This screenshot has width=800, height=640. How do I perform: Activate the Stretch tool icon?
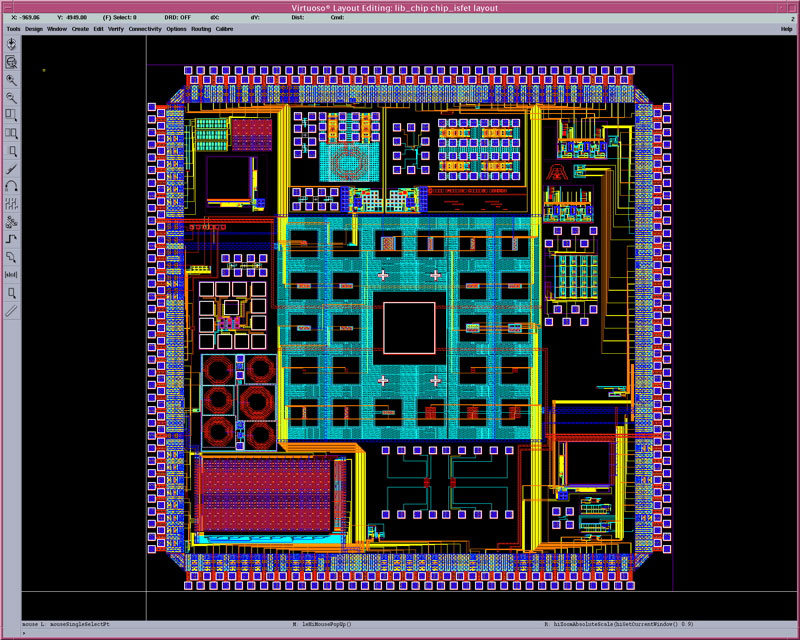coord(11,115)
